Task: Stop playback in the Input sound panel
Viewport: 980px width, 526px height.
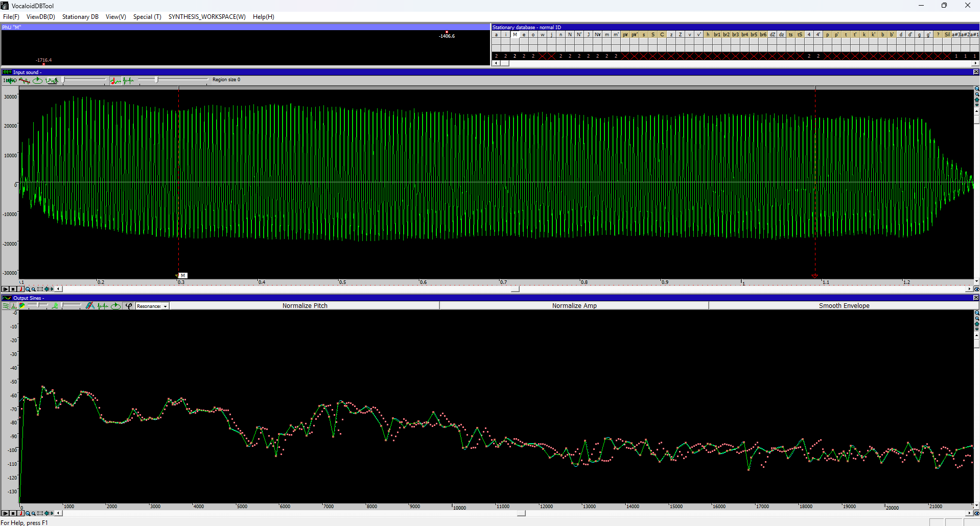Action: click(x=13, y=289)
